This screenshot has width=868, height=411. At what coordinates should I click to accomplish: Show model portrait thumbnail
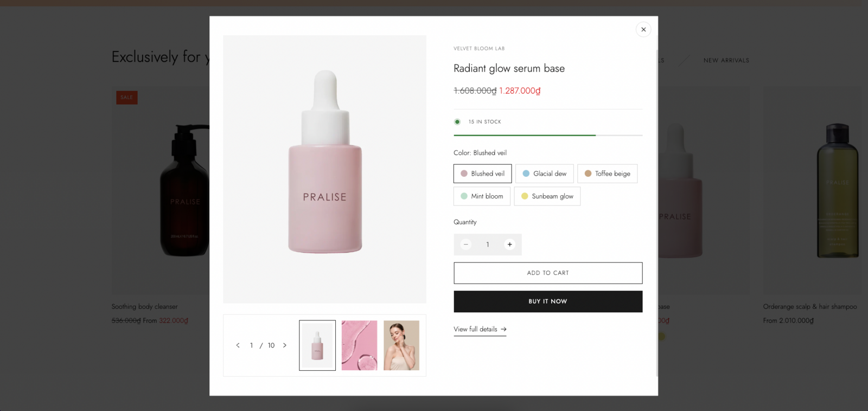pos(401,345)
